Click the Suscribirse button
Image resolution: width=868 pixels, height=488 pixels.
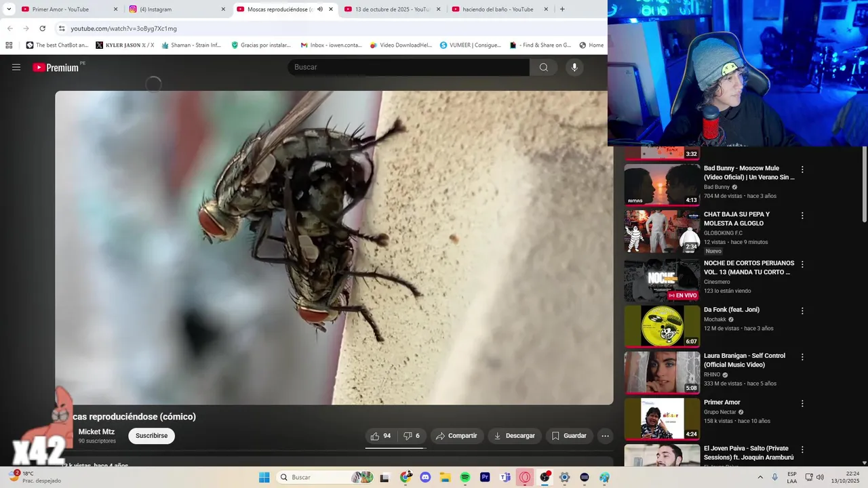[152, 436]
